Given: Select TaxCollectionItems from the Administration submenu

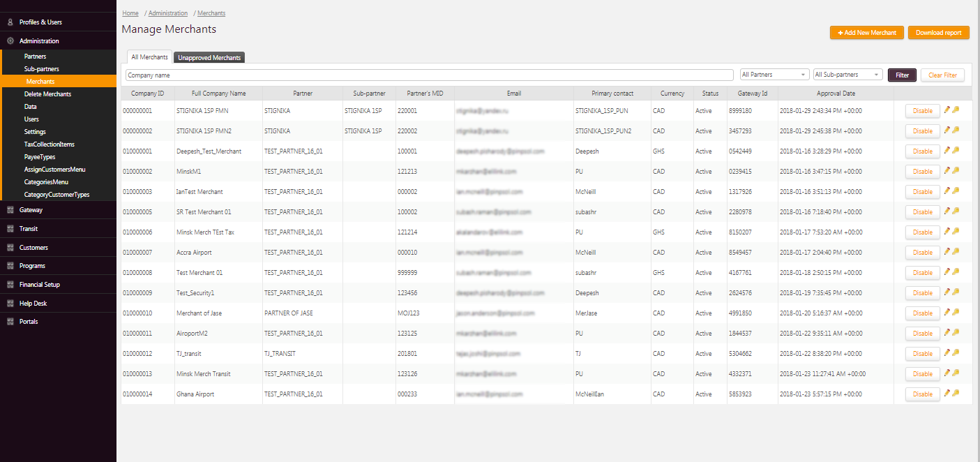Looking at the screenshot, I should [x=49, y=144].
